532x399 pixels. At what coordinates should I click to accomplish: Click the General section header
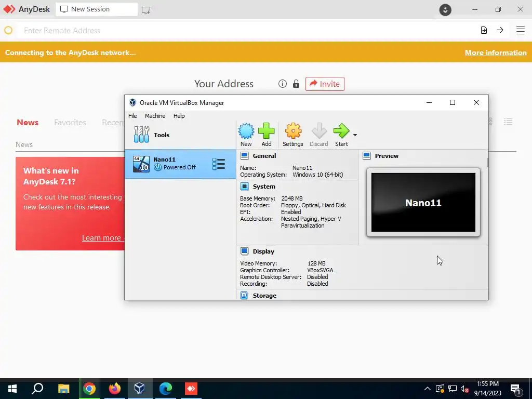pyautogui.click(x=264, y=156)
